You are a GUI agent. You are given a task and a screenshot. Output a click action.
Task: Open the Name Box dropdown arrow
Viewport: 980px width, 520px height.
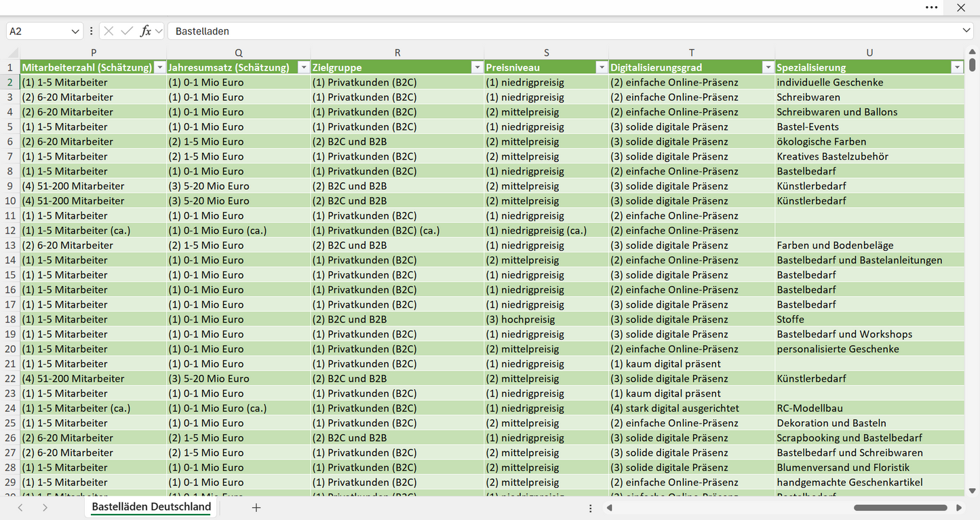coord(75,31)
